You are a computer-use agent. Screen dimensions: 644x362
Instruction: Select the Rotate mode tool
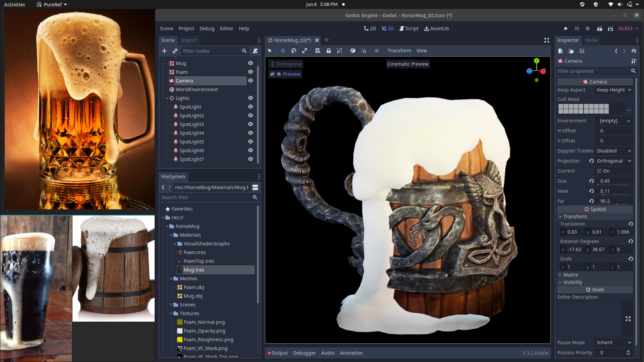pos(294,51)
